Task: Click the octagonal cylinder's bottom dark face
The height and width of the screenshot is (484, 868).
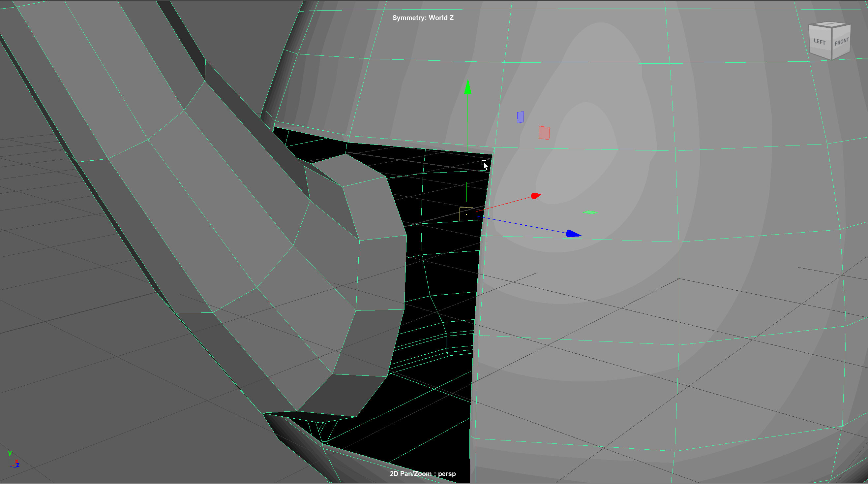Action: (344, 395)
